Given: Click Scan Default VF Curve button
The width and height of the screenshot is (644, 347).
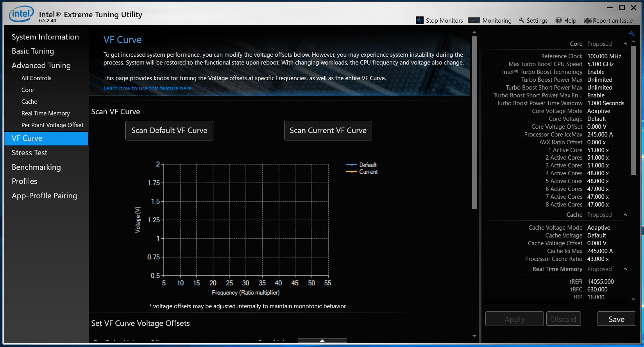Looking at the screenshot, I should (x=169, y=131).
